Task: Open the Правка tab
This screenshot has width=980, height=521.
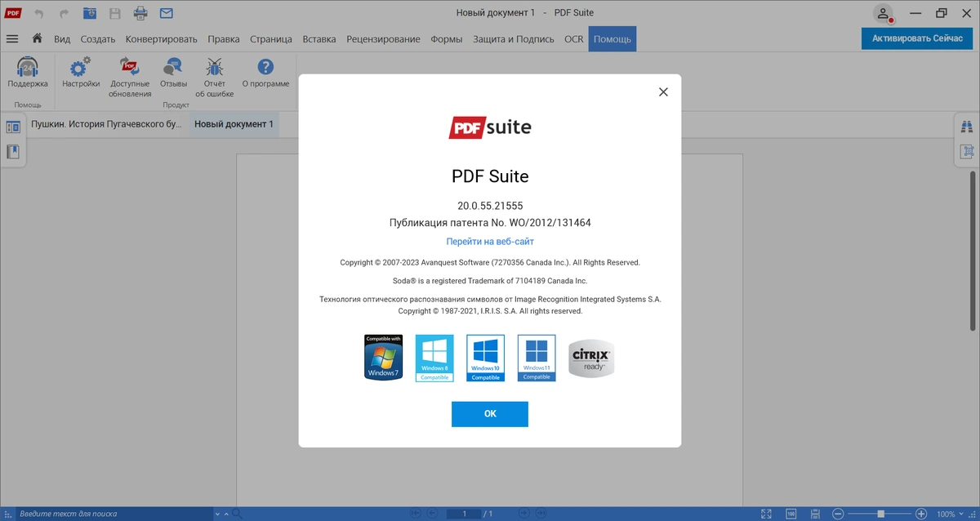Action: (224, 39)
